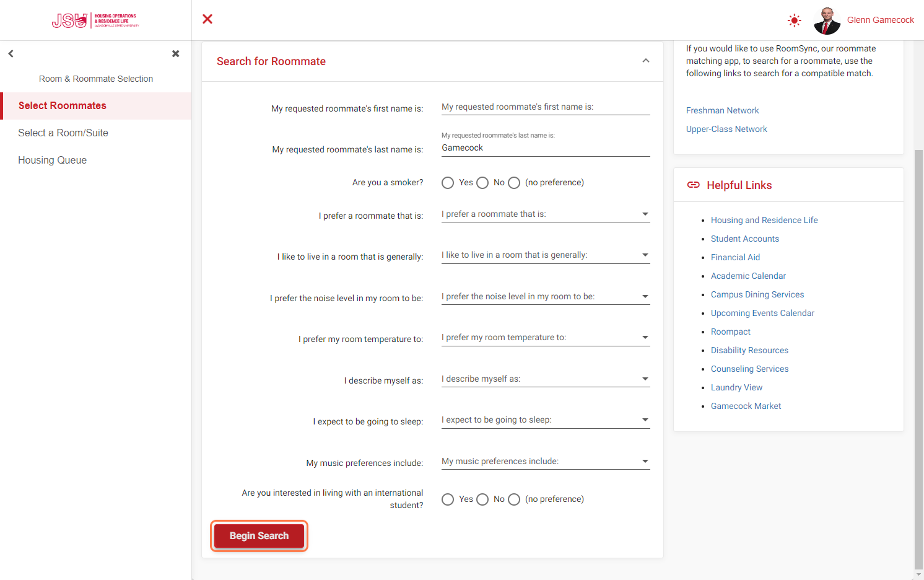This screenshot has height=580, width=924.
Task: Select no preference for international student
Action: 514,499
